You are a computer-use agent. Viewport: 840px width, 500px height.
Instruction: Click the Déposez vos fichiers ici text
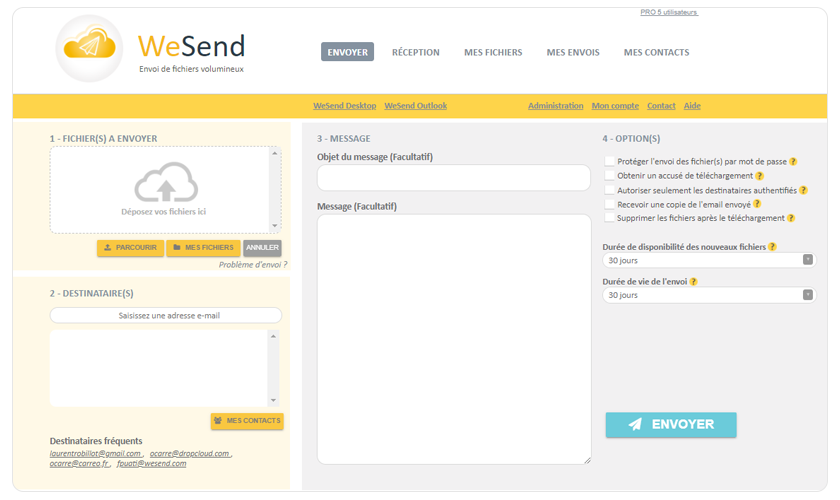point(163,212)
